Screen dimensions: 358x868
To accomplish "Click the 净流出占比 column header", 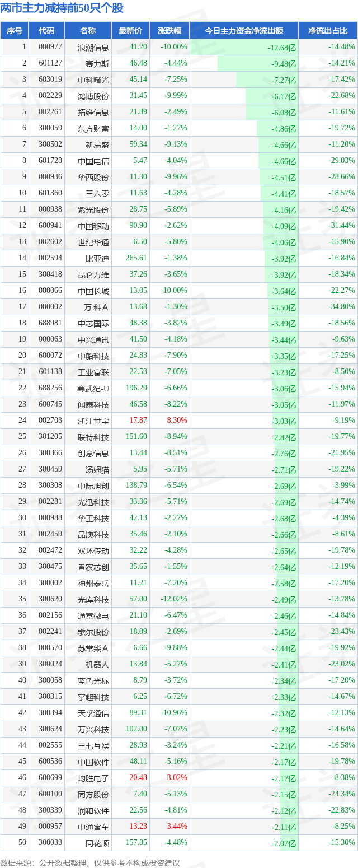I will (328, 31).
